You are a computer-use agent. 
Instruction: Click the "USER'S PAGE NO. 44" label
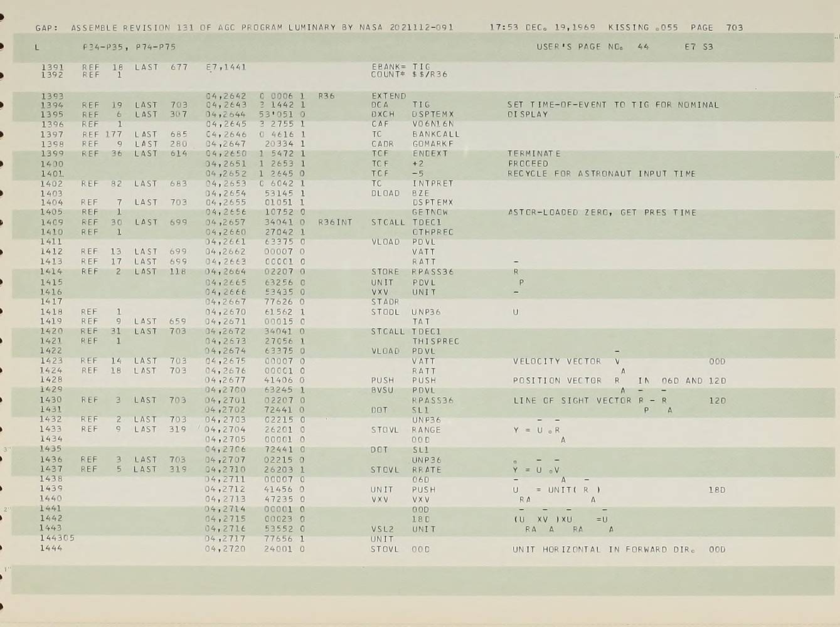click(593, 47)
